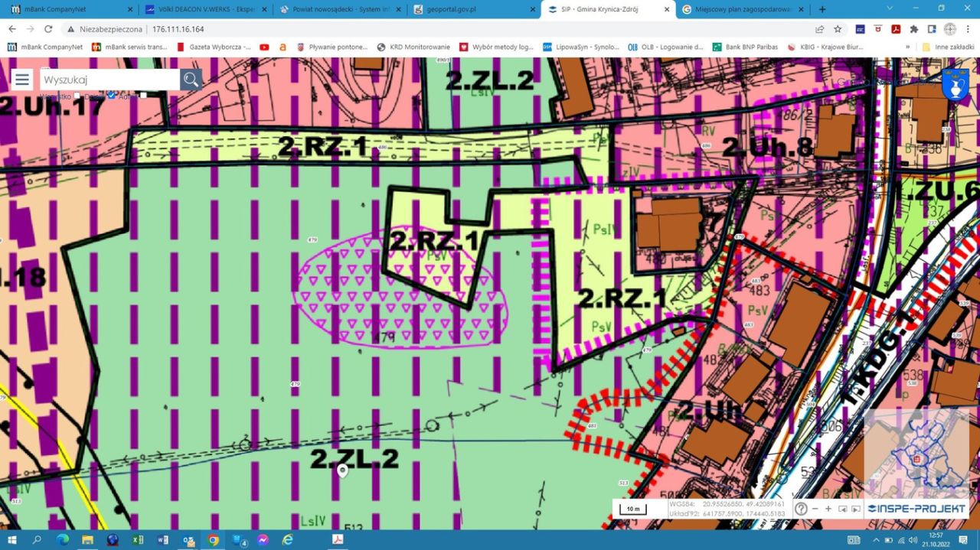The image size is (980, 550).
Task: Switch to the Powiat nowosądecki tab
Action: click(337, 9)
